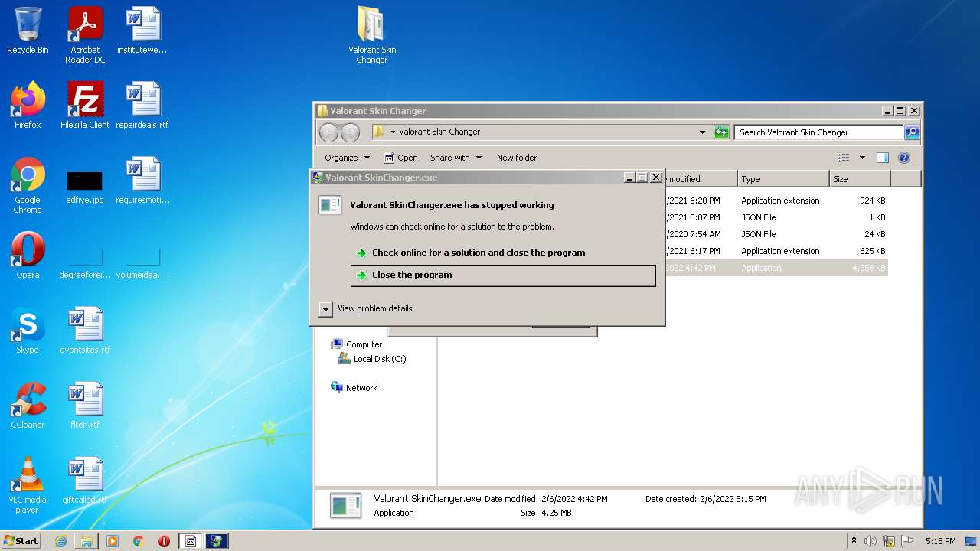Select the Opera desktop shortcut

tap(28, 255)
